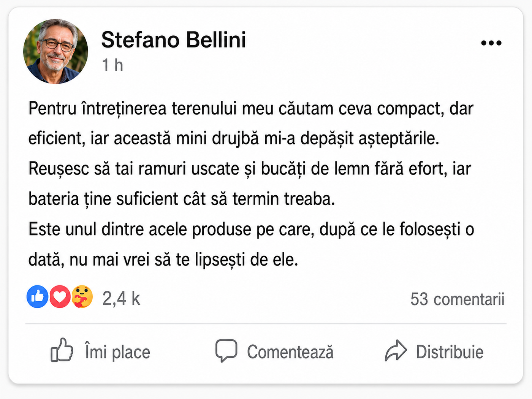This screenshot has height=399, width=532.
Task: Click the 1 h post timestamp
Action: point(112,65)
